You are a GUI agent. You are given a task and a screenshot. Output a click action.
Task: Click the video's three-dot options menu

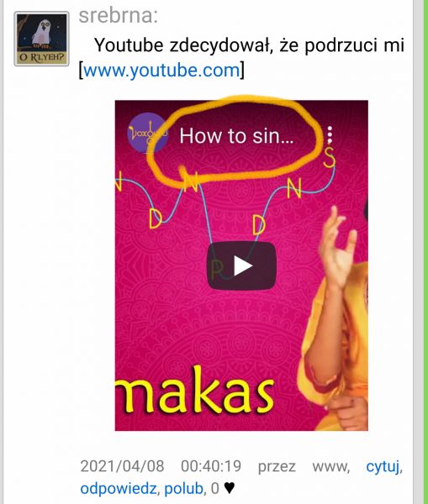tap(330, 134)
